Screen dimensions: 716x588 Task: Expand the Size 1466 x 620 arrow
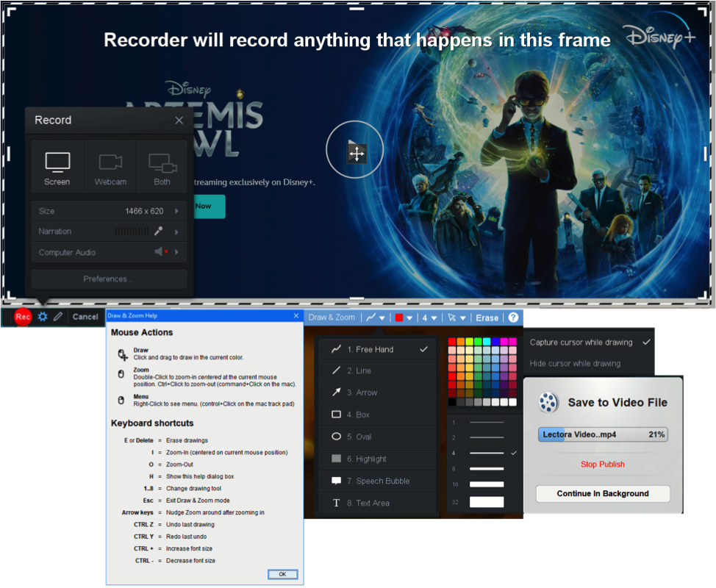[176, 211]
